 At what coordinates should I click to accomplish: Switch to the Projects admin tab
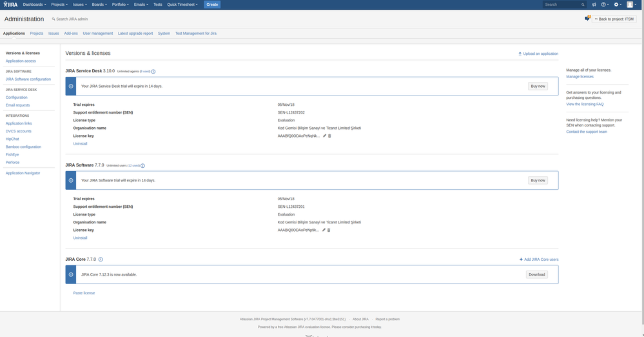tap(37, 34)
